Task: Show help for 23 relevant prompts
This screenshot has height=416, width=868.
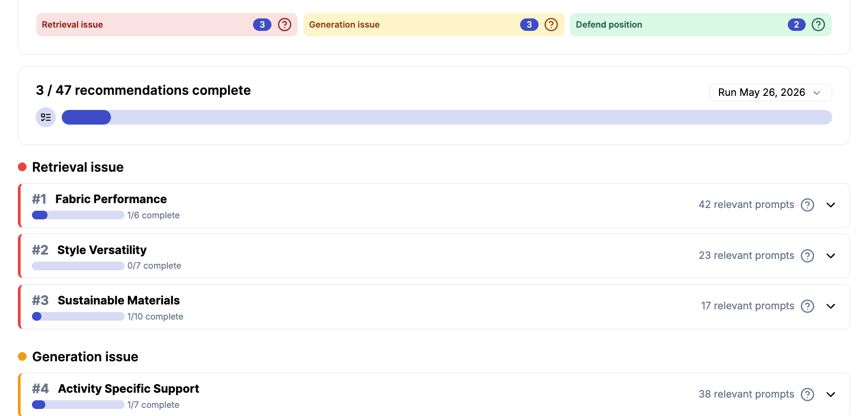Action: point(807,256)
